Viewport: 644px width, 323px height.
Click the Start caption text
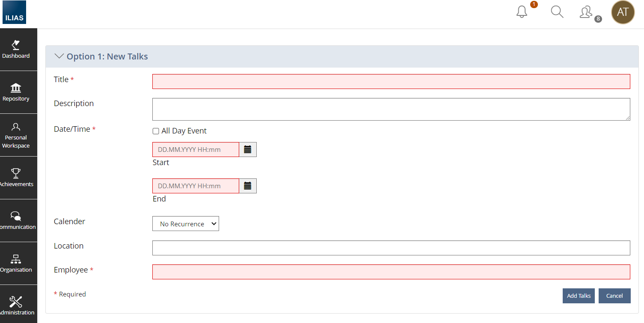click(161, 163)
